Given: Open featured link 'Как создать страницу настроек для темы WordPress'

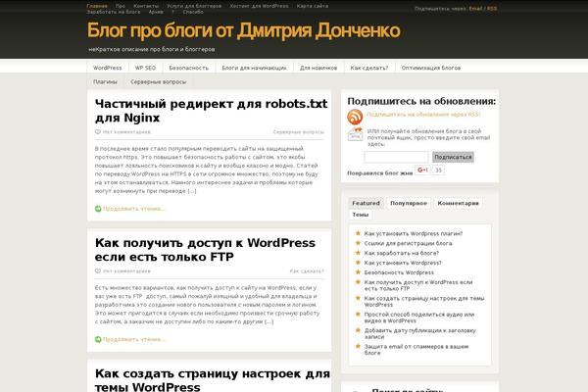Looking at the screenshot, I should [424, 302].
